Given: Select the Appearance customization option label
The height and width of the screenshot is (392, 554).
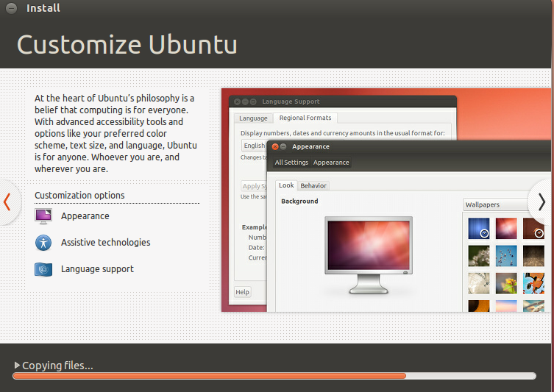Looking at the screenshot, I should (85, 216).
